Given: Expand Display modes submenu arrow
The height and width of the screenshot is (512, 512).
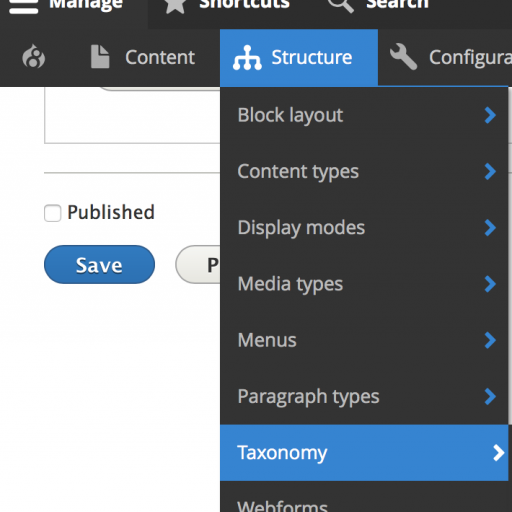Looking at the screenshot, I should (490, 228).
